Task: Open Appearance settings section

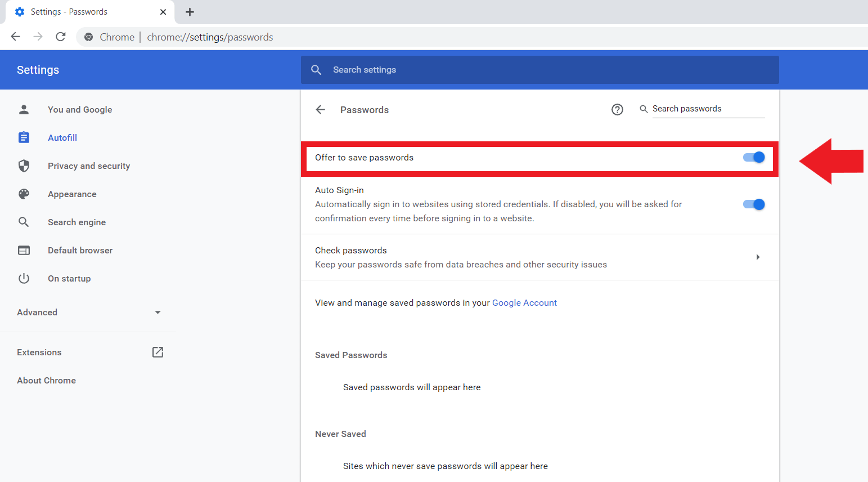Action: [x=72, y=194]
